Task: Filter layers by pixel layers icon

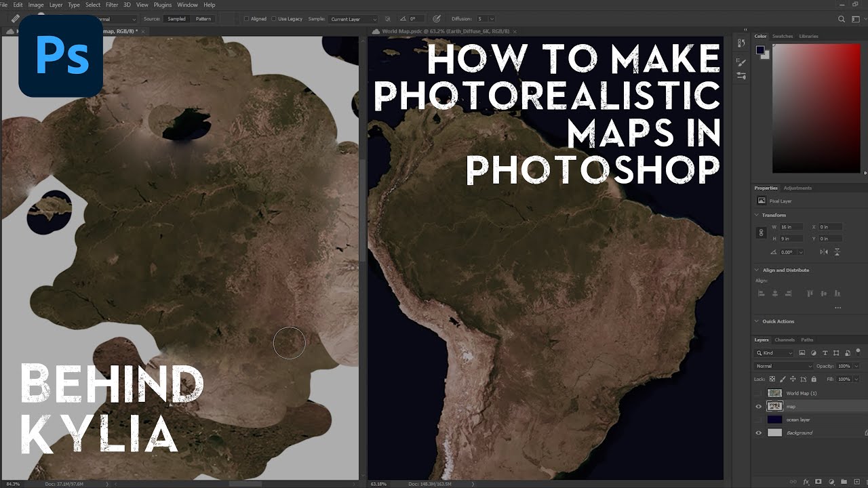Action: coord(802,353)
